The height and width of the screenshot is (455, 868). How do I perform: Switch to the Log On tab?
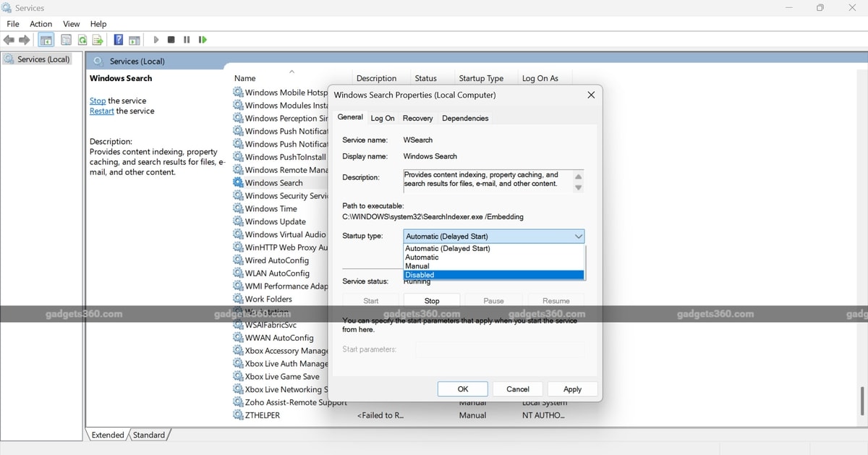click(382, 118)
